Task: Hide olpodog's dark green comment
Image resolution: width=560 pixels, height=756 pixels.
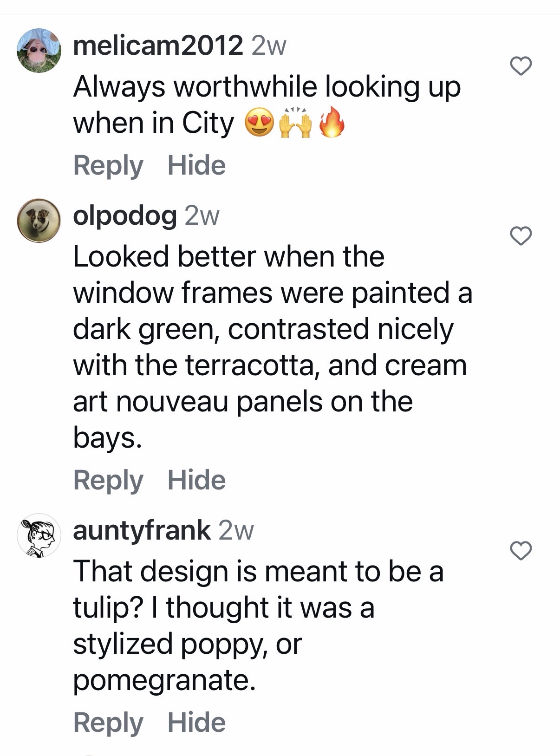Action: pos(196,480)
